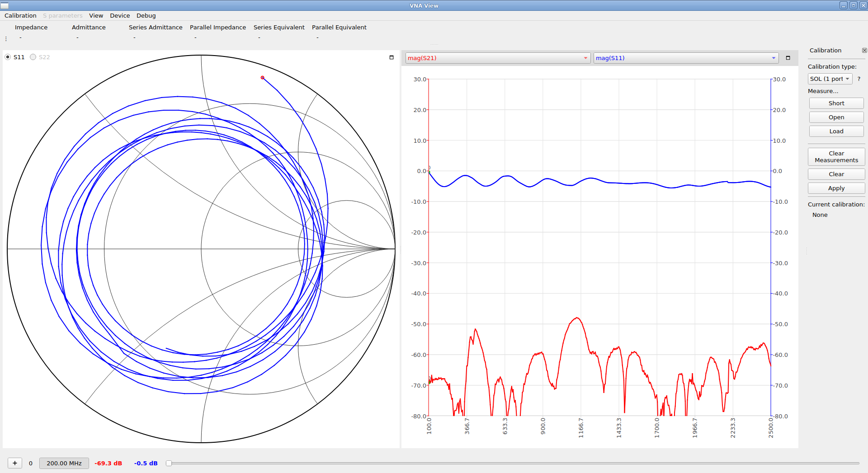Click the Clear calibration button
The height and width of the screenshot is (473, 868).
tap(836, 174)
